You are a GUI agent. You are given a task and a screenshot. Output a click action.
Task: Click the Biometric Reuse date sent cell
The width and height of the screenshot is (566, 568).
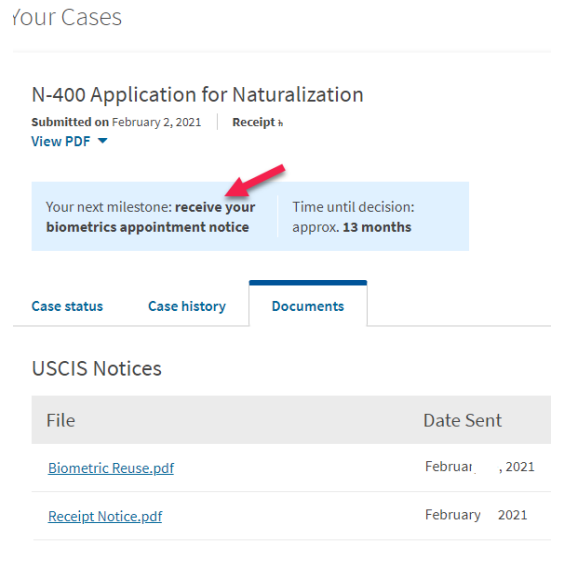coord(480,467)
